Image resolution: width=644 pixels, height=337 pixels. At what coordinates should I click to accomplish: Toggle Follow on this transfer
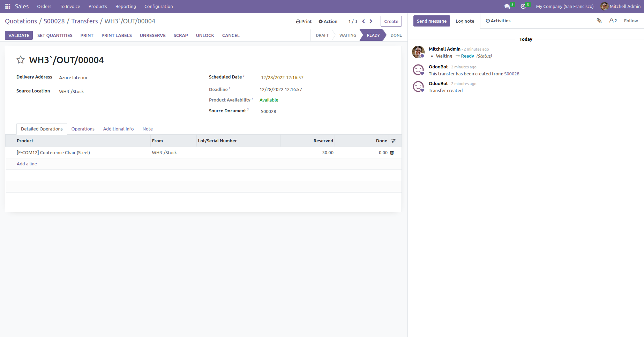click(x=631, y=21)
